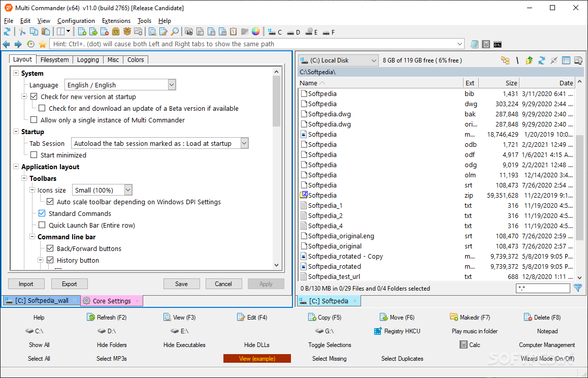Image resolution: width=588 pixels, height=378 pixels.
Task: Click the Export button
Action: coord(70,284)
